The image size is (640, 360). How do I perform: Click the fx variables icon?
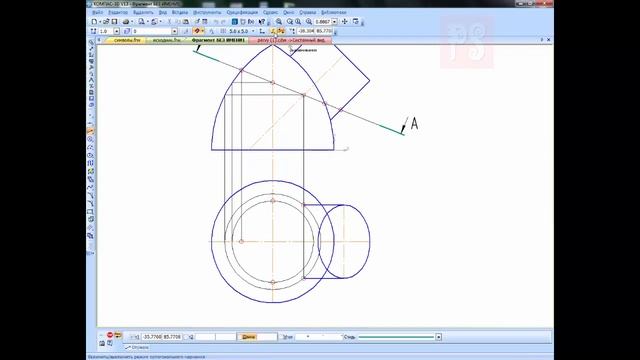pyautogui.click(x=251, y=22)
